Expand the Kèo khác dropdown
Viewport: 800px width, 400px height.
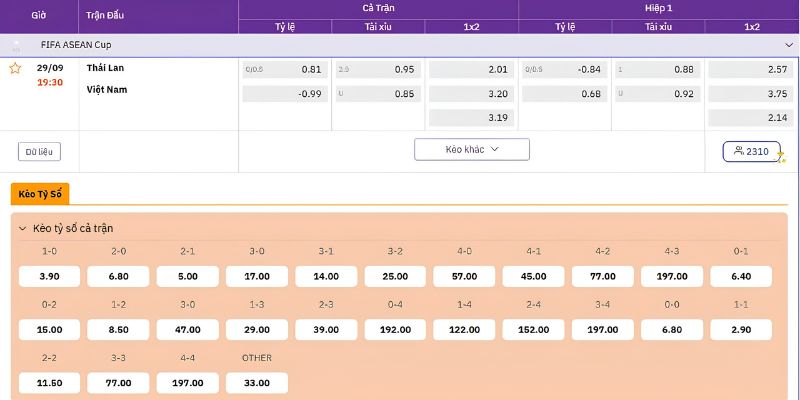[472, 149]
